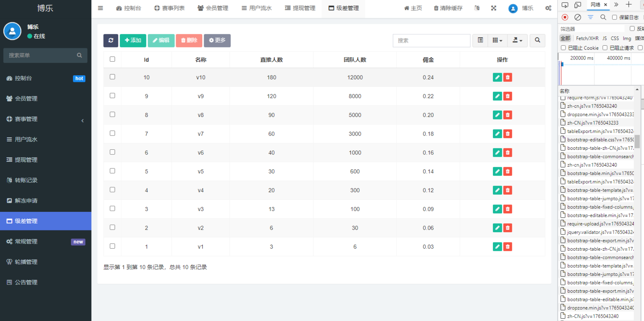Click the 更多 button
This screenshot has height=321, width=644.
coord(217,41)
